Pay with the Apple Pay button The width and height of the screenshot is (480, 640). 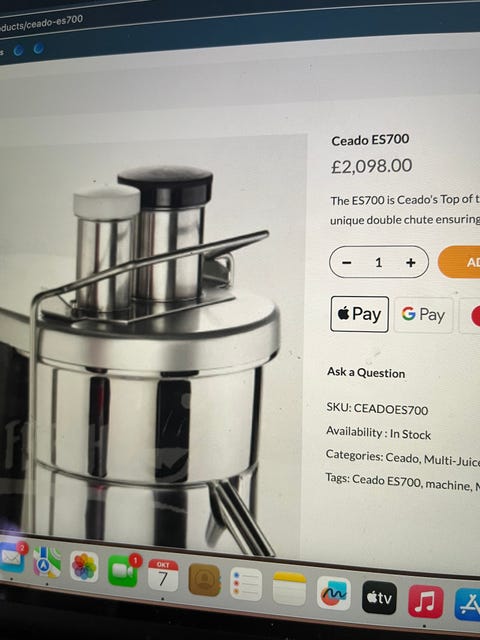tap(359, 314)
